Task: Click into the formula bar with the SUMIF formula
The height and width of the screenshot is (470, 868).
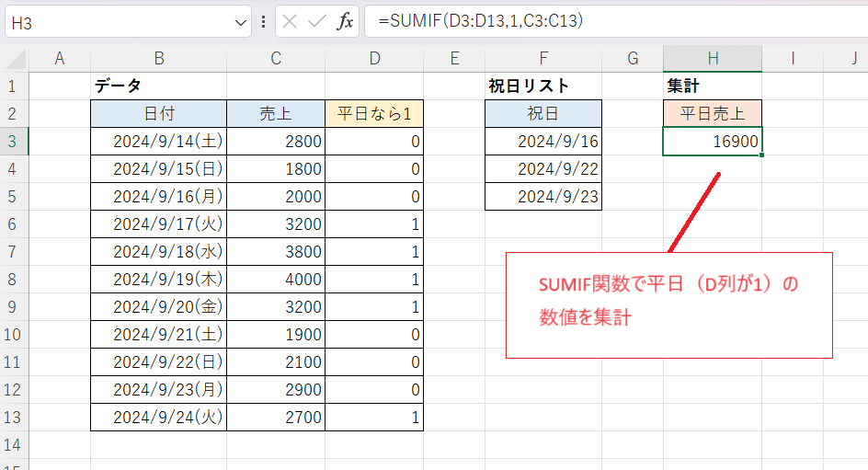Action: [616, 21]
